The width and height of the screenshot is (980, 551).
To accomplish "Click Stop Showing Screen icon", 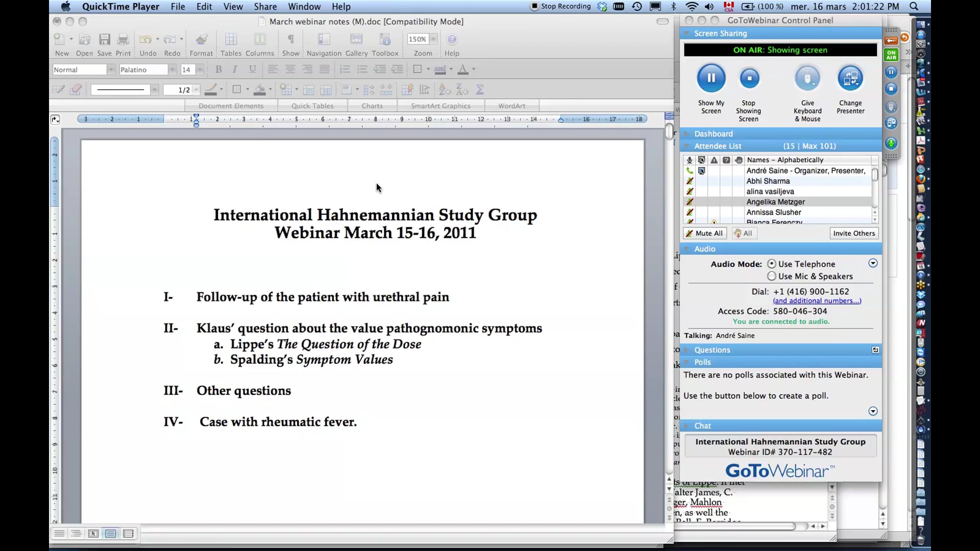I will [x=749, y=78].
